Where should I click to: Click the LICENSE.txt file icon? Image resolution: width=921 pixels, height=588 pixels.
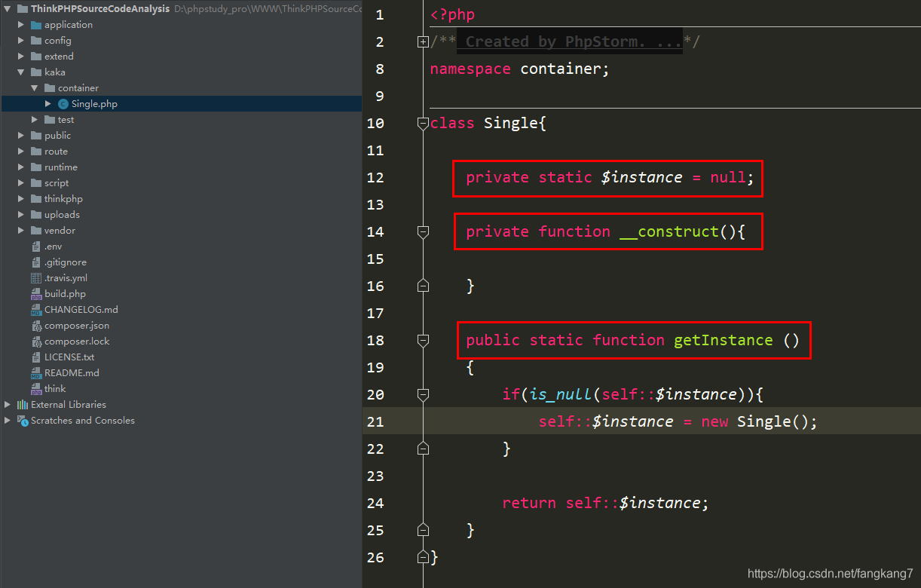pos(36,357)
